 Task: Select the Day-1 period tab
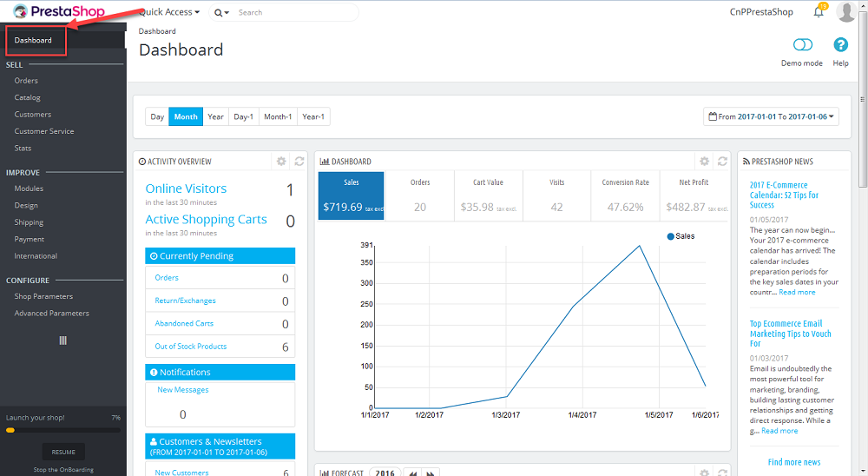coord(244,116)
